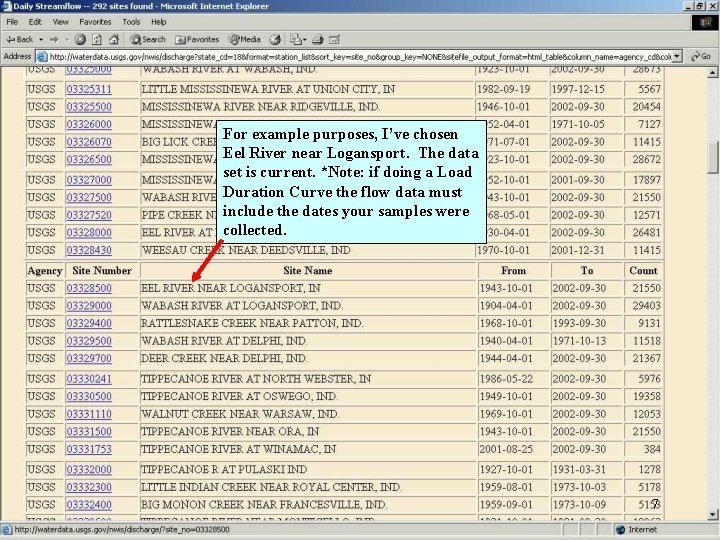720x540 pixels.
Task: Click the Edit page toolbar icon
Action: click(x=335, y=39)
